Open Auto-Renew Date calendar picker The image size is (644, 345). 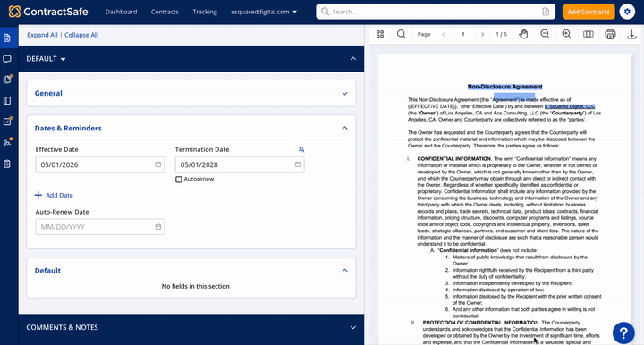[x=157, y=227]
